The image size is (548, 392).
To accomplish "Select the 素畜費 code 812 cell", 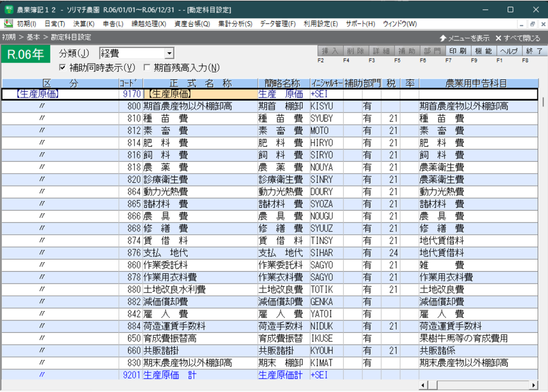I will [x=130, y=130].
